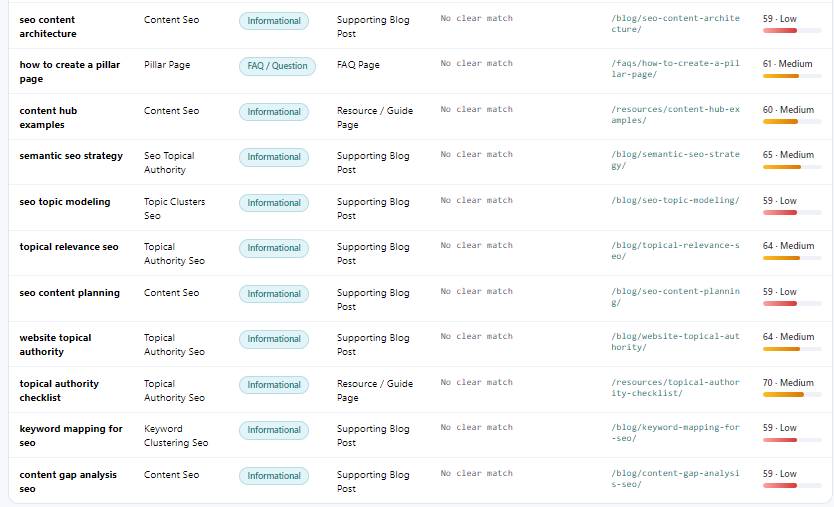
Task: Click the 'FAQ Page' page type cell
Action: [x=358, y=65]
